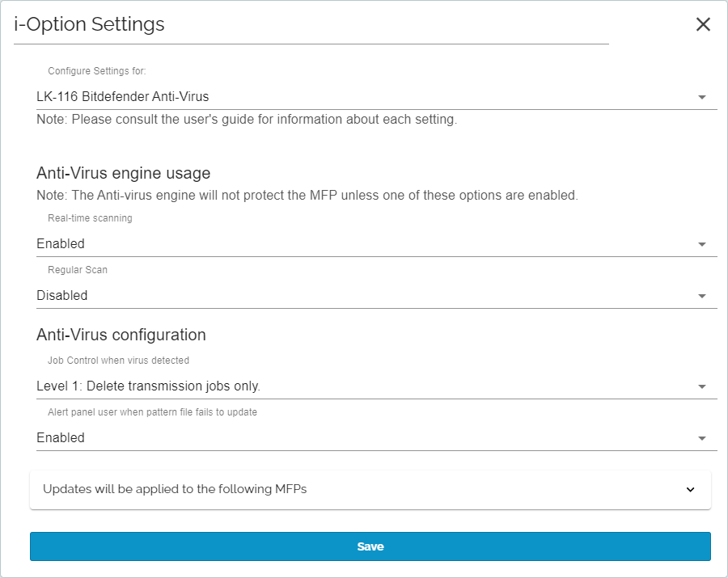
Task: Expand the MFPs list chevron
Action: coord(691,489)
